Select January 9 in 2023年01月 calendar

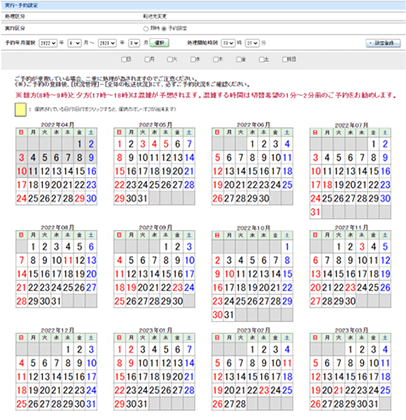131,363
